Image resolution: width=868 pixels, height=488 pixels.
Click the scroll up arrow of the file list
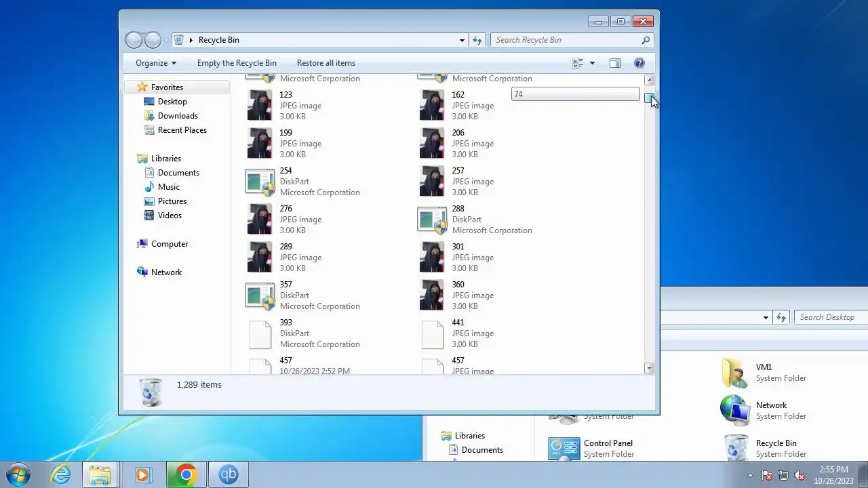tap(649, 80)
